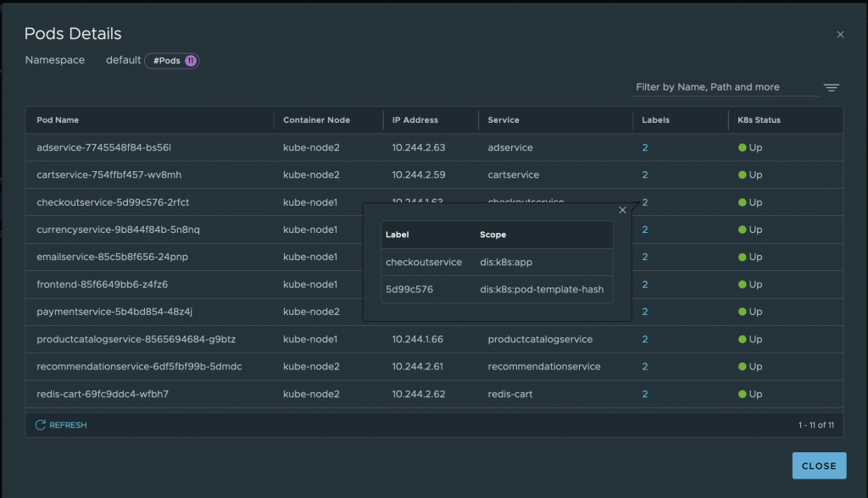Select the checkoutservice label row in popup
Image resolution: width=868 pixels, height=498 pixels.
tap(424, 263)
